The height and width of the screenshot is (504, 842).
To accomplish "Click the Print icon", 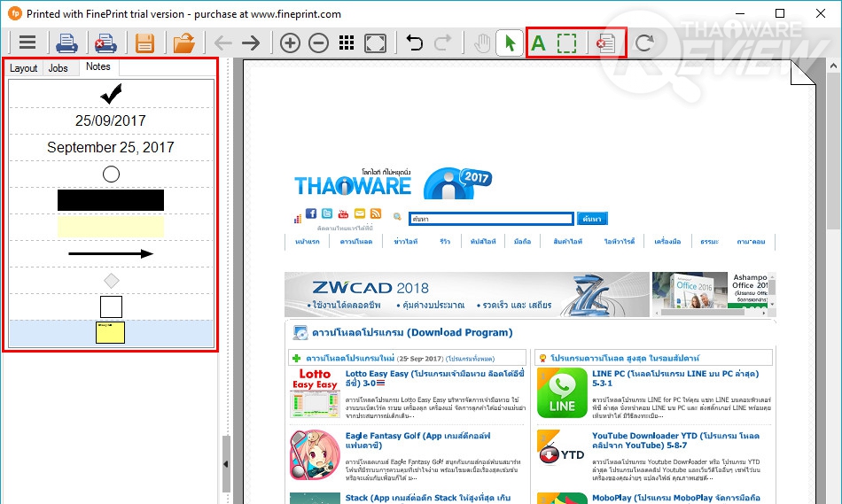I will point(66,43).
